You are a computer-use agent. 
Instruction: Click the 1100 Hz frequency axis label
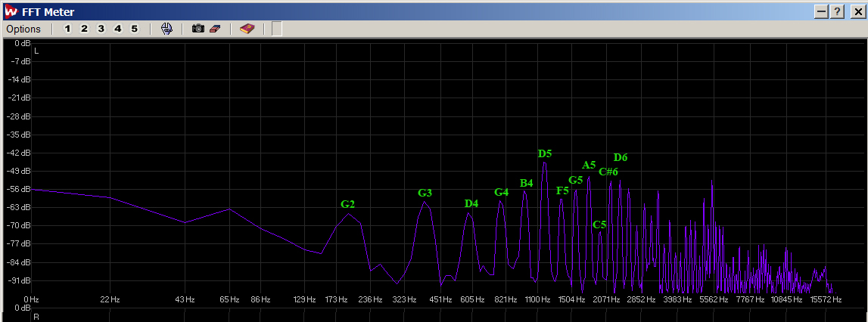(537, 300)
